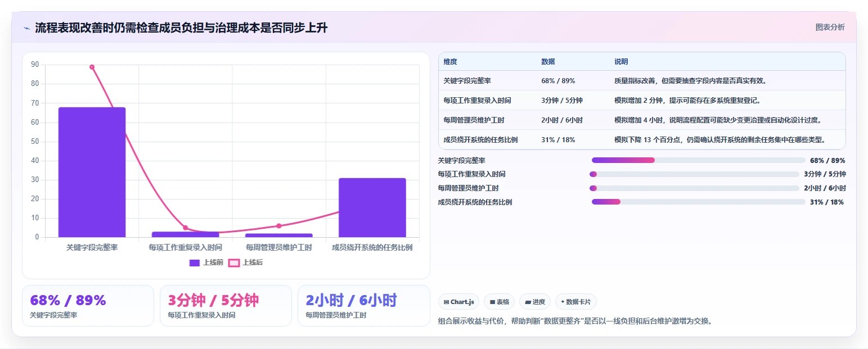Click table cell 每周管理员维护工时
Screen dimensions: 868x349
tap(474, 120)
